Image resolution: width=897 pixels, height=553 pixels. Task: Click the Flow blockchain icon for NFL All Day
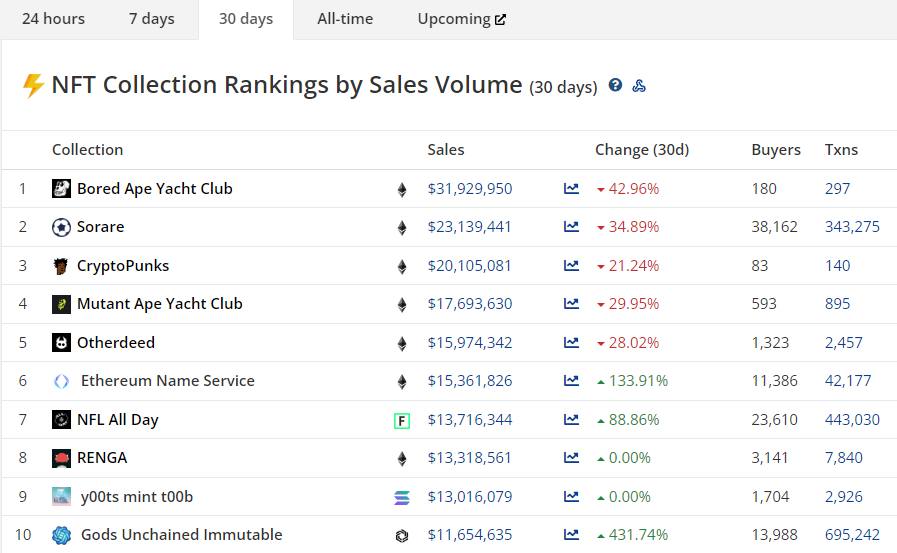click(x=402, y=421)
